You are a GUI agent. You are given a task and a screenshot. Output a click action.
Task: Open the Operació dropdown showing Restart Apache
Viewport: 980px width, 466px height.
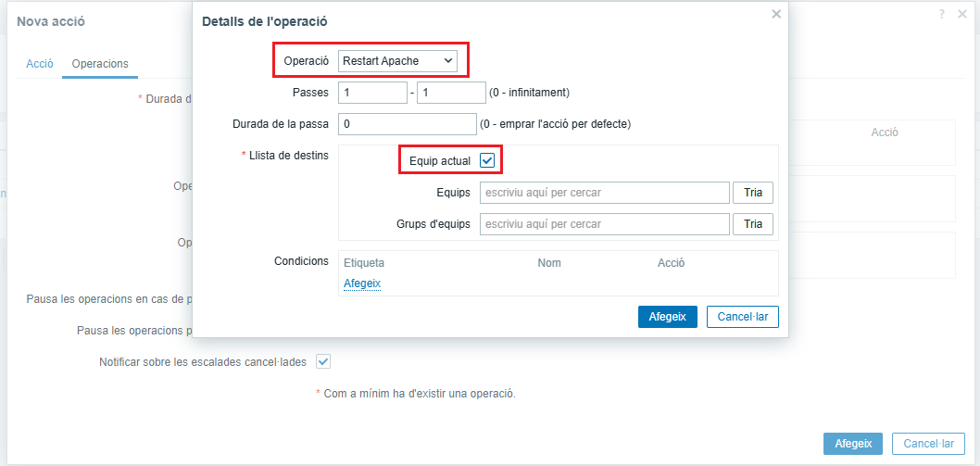(398, 61)
